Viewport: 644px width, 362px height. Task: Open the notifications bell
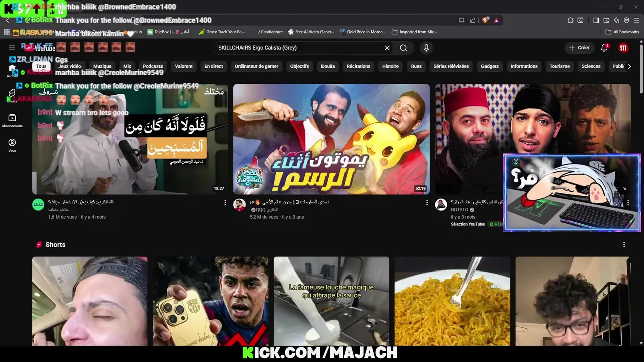[x=604, y=48]
